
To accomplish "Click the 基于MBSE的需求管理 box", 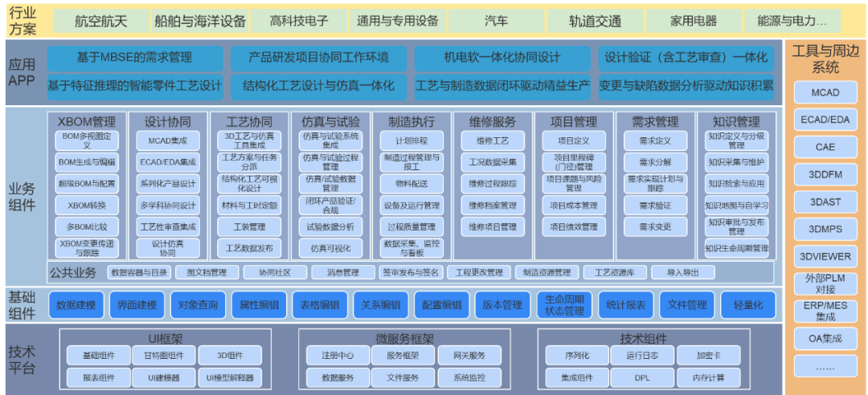I will (x=135, y=58).
